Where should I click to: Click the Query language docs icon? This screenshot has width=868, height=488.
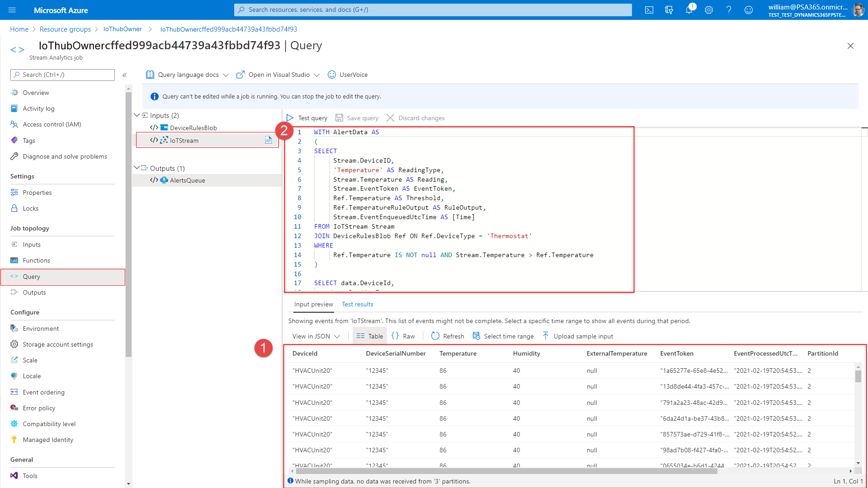[150, 75]
